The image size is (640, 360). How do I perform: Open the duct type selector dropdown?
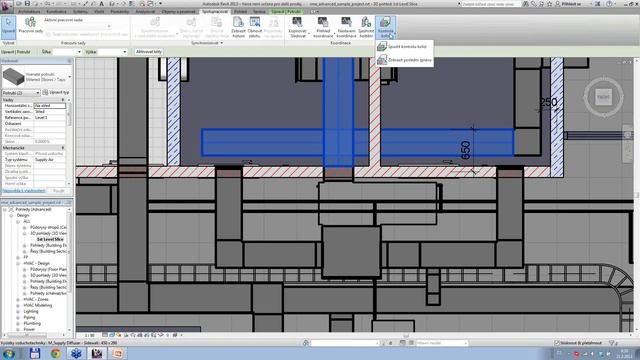click(70, 77)
